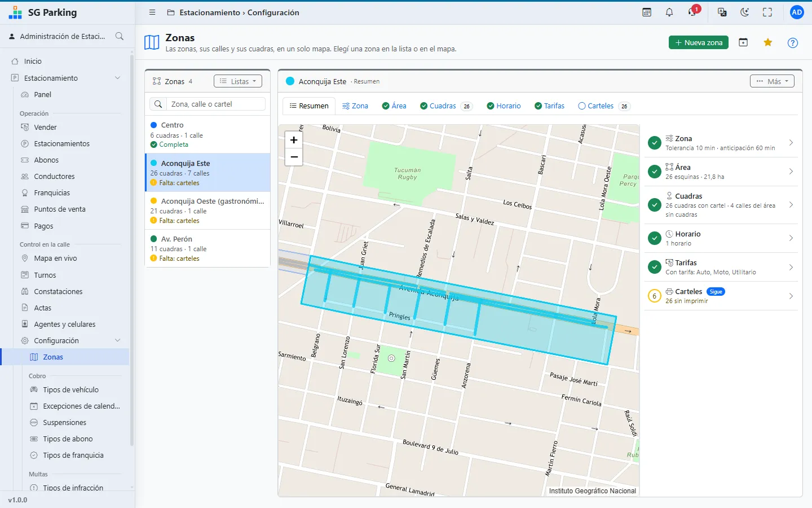
Task: Open the AD user avatar menu
Action: point(797,12)
